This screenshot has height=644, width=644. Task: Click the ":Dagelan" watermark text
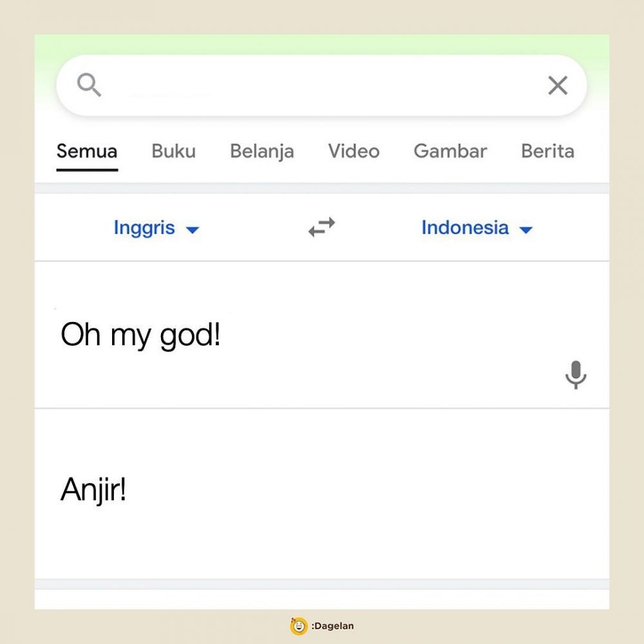point(332,625)
